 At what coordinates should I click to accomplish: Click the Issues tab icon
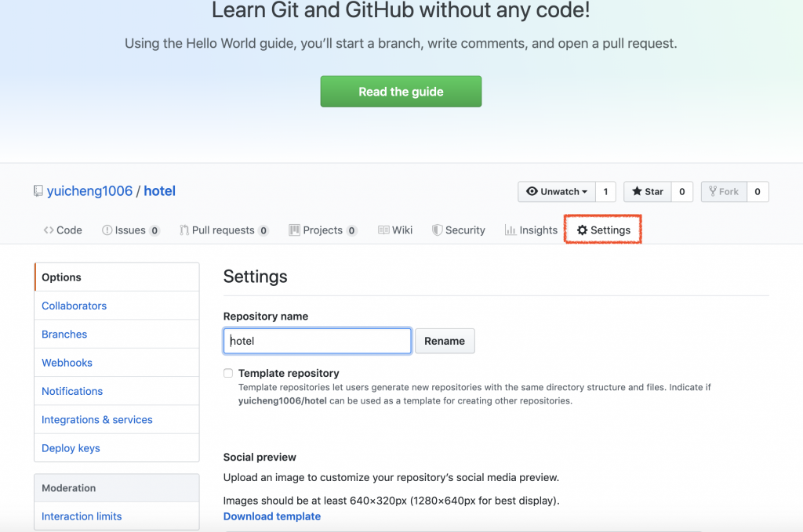pos(107,230)
